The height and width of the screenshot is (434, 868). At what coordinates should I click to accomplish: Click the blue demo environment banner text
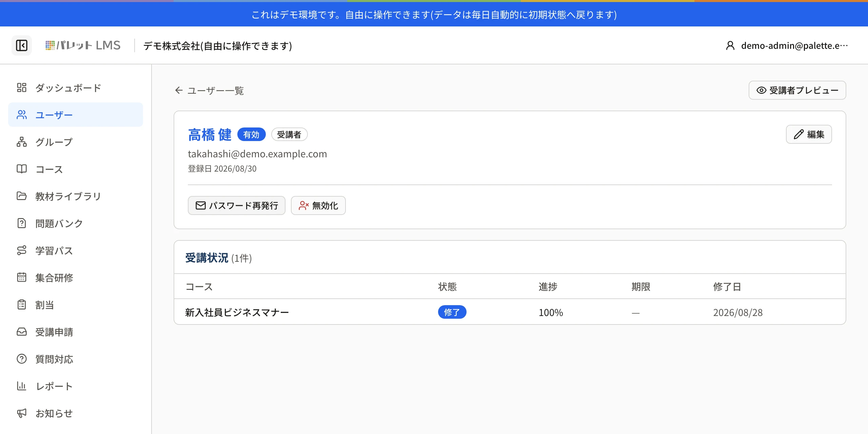[434, 15]
